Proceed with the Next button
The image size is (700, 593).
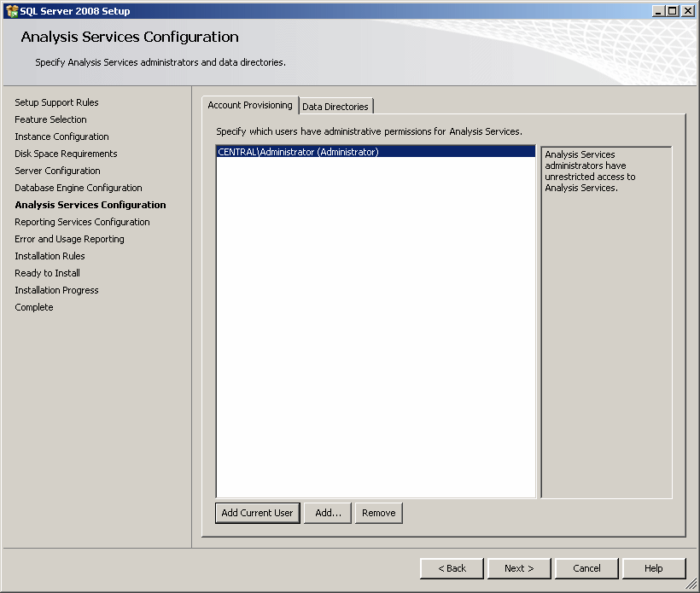(x=519, y=568)
